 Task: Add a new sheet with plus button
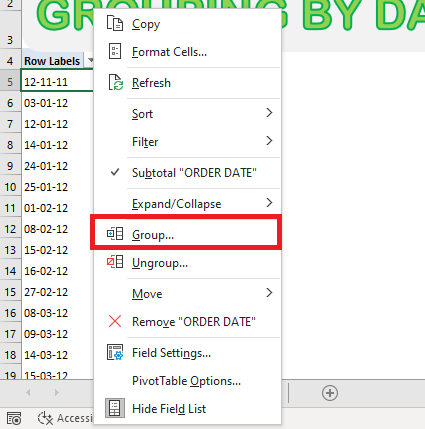pyautogui.click(x=330, y=393)
